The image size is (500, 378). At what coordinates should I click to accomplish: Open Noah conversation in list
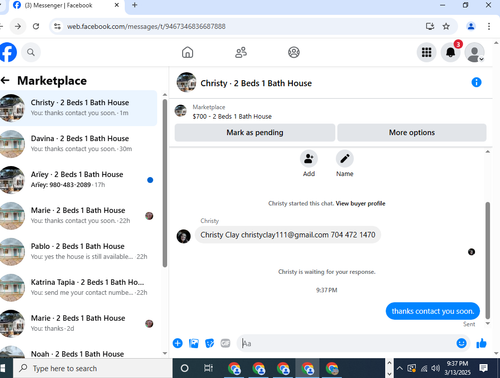point(78,352)
